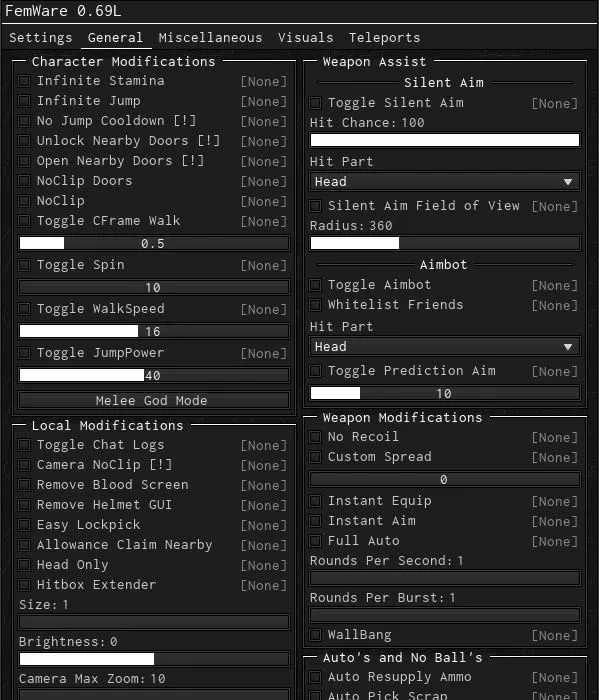The image size is (599, 700).
Task: Tick the Whitelist Friends checkbox
Action: point(315,305)
